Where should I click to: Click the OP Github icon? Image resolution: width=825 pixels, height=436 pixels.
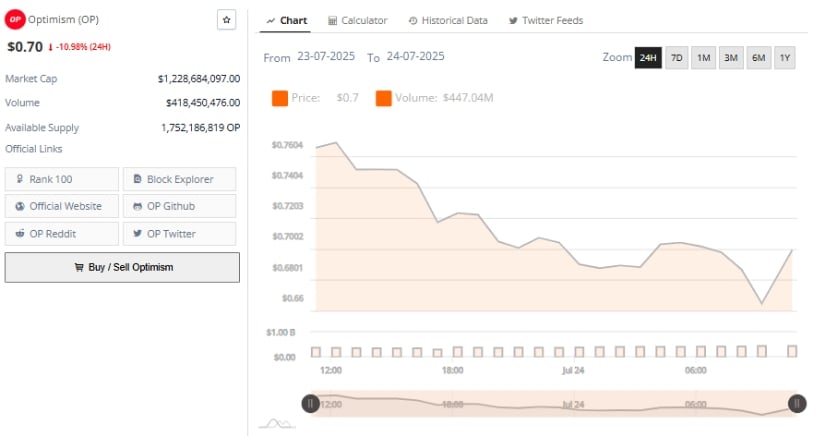click(137, 206)
